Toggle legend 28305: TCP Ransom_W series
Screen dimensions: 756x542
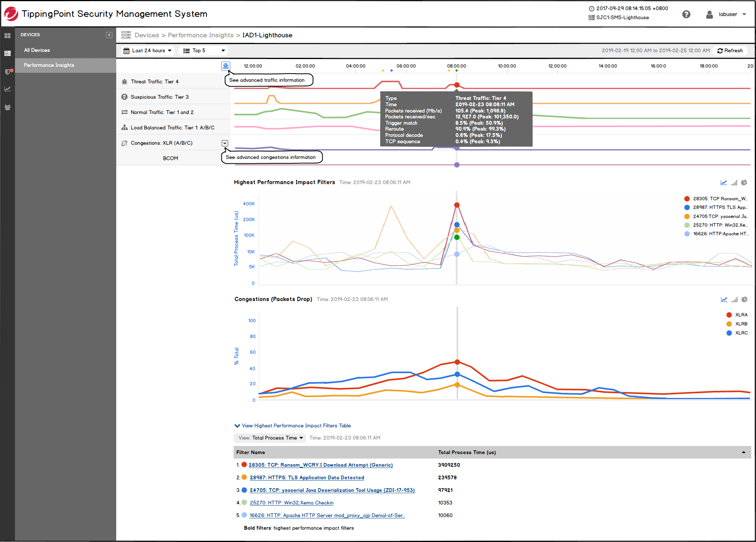point(716,199)
